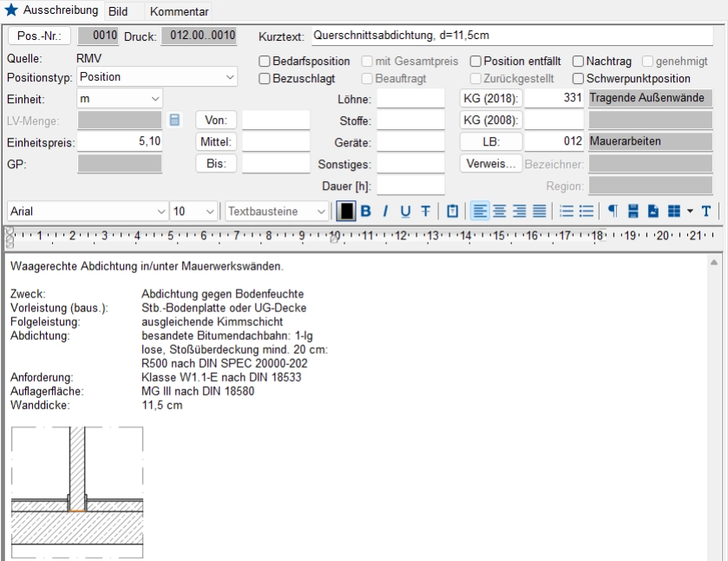Apply strikethrough formatting
728x561 pixels.
425,212
